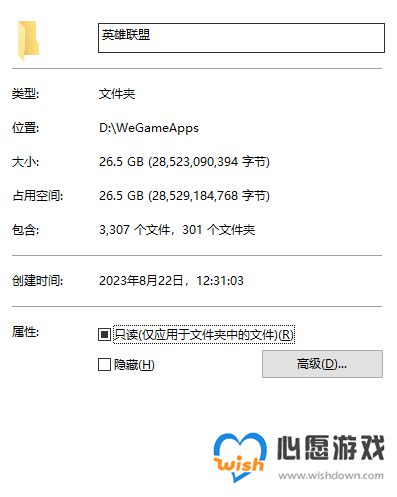Click the 占用空间: label
This screenshot has width=397, height=497.
[38, 196]
